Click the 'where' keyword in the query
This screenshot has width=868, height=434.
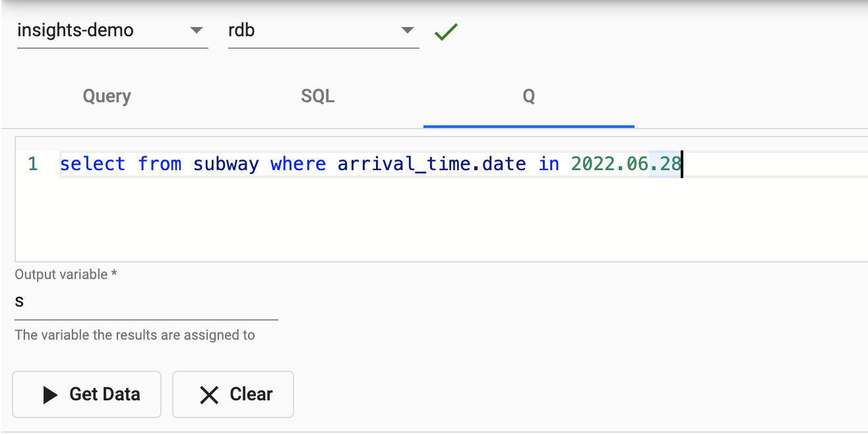pos(298,164)
